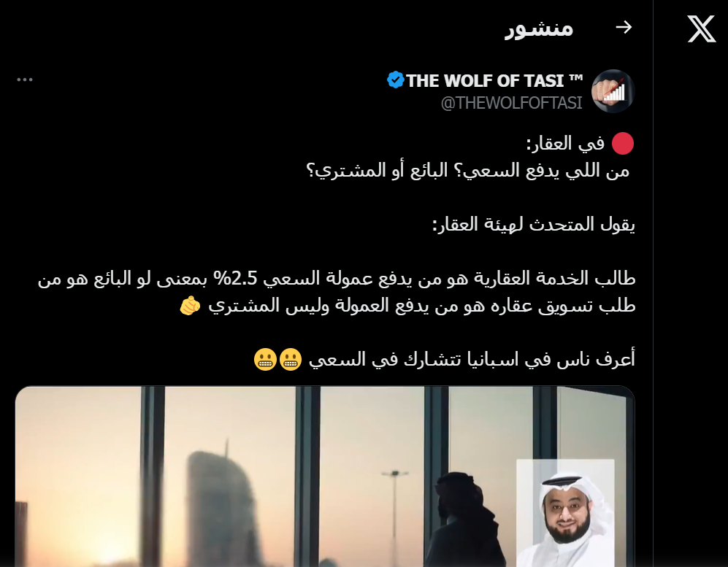Click the pointing hand emoji
Image resolution: width=728 pixels, height=567 pixels.
190,306
